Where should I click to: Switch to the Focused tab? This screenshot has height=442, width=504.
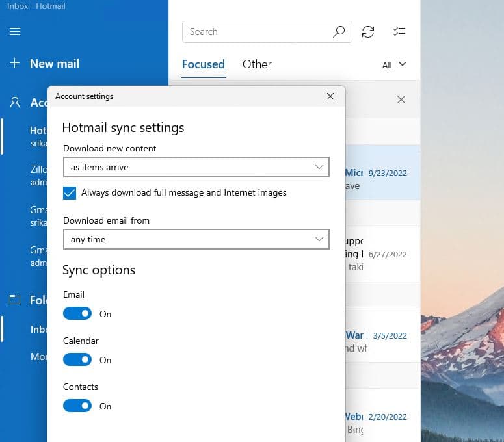coord(204,64)
